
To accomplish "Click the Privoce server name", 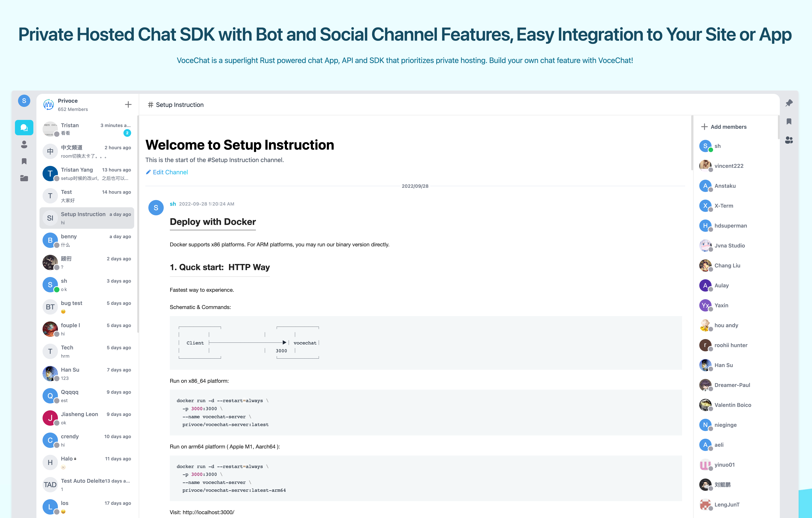I will 68,101.
